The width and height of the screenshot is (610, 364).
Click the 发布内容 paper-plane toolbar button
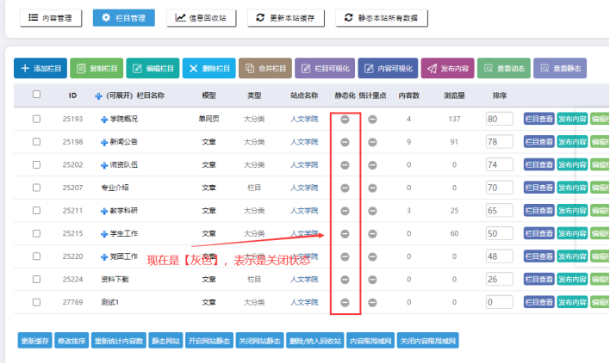(446, 68)
